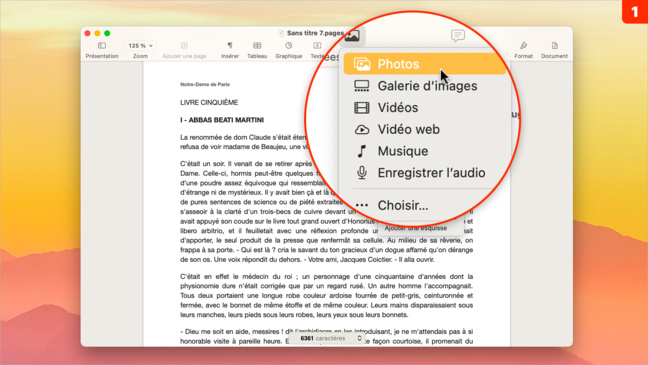
Task: Open the Présentation view toolbar button
Action: (x=102, y=49)
